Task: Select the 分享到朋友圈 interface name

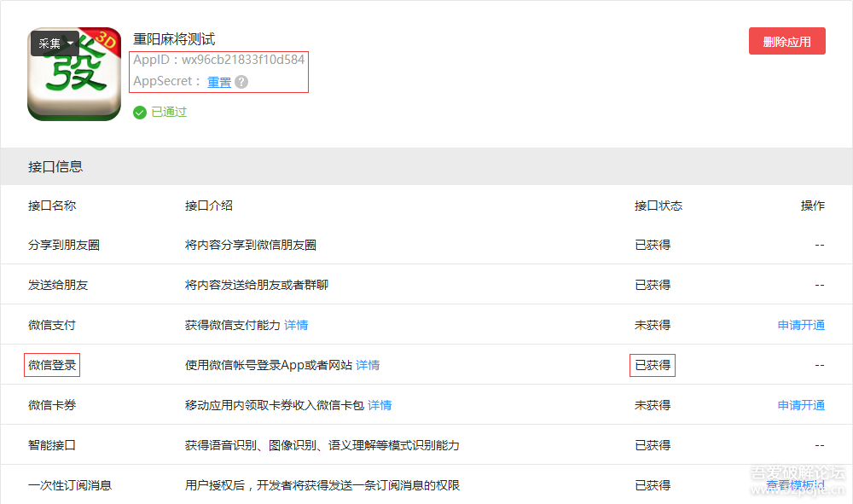Action: click(64, 246)
